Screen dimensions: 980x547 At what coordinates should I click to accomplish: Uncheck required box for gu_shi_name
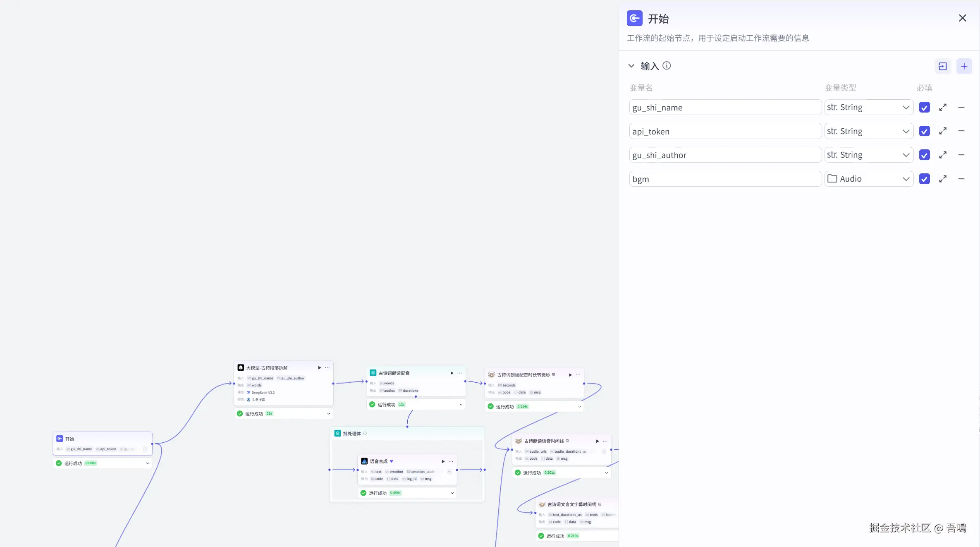tap(924, 108)
